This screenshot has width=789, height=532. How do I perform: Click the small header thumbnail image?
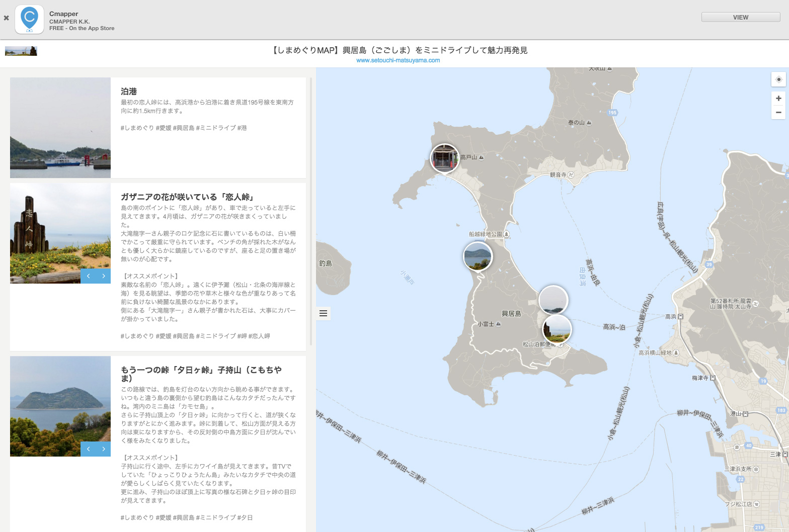coord(21,51)
